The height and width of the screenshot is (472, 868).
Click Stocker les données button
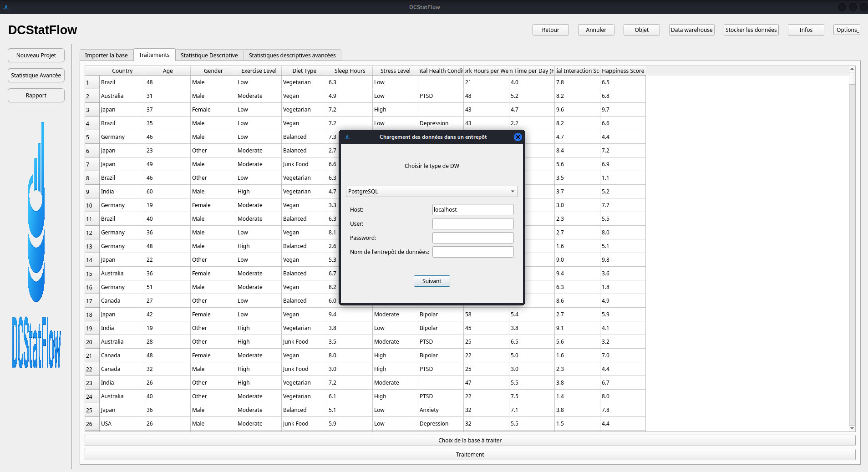(751, 30)
